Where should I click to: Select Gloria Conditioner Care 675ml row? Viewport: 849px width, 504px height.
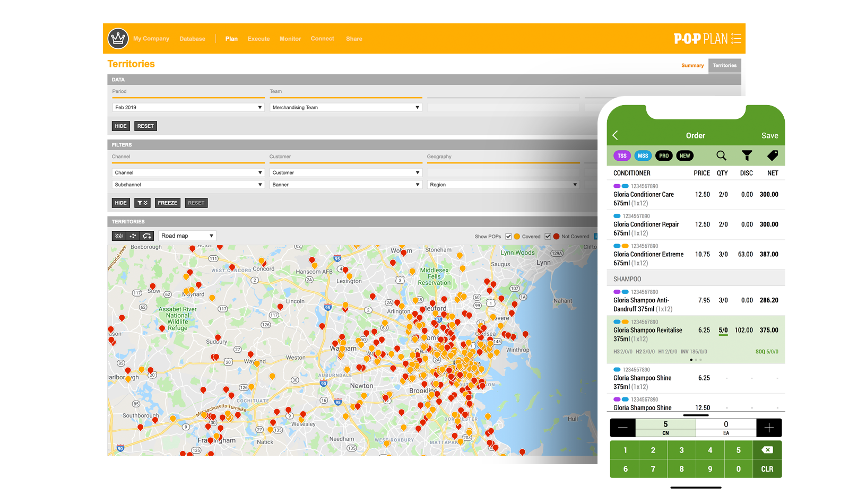point(696,195)
